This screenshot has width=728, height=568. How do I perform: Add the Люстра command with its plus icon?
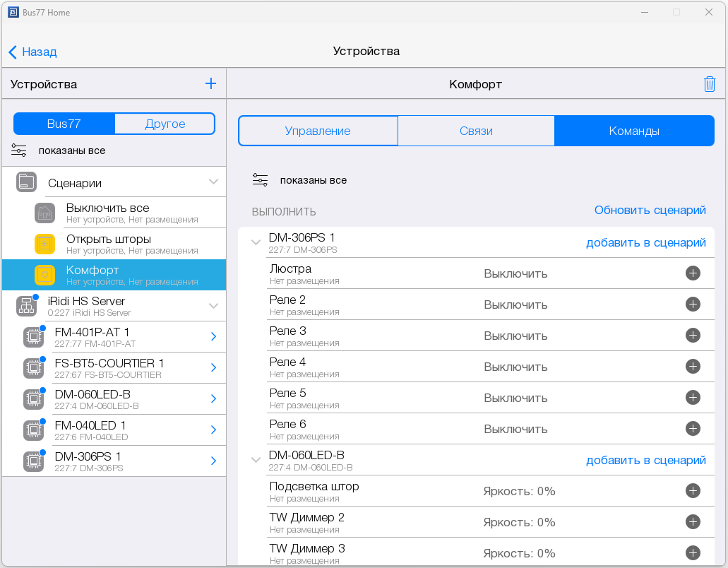click(693, 273)
